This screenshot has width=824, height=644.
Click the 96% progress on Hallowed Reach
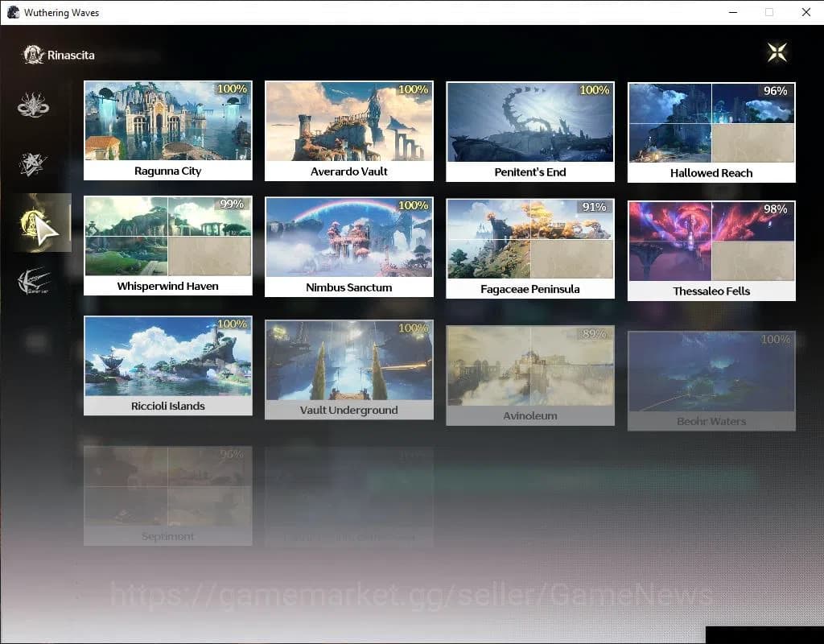click(x=775, y=91)
